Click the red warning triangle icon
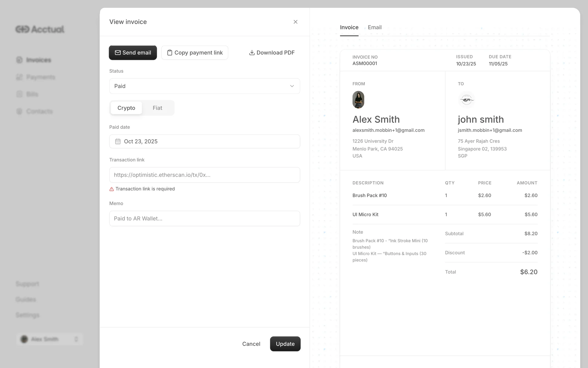 coord(111,189)
